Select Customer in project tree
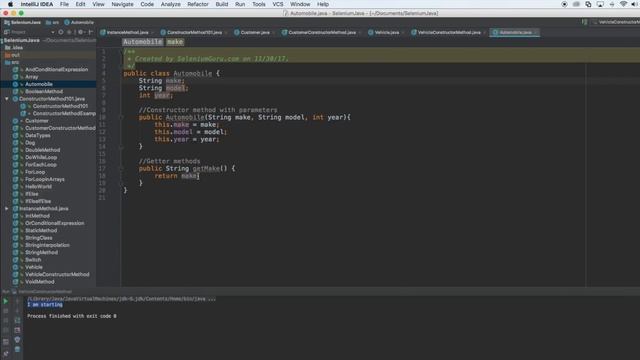This screenshot has width=640, height=360. point(37,121)
